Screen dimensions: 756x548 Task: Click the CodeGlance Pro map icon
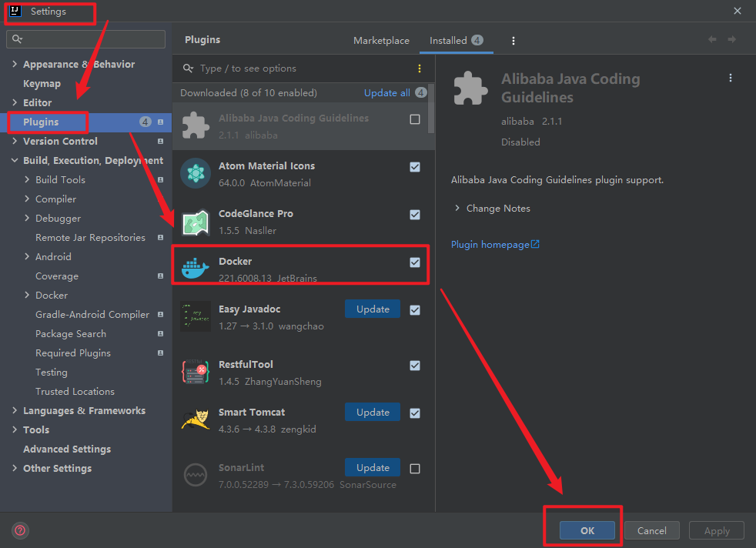click(196, 222)
